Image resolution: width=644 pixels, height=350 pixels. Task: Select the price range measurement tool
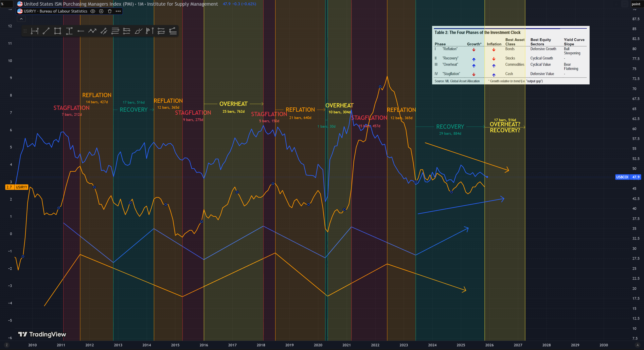69,31
